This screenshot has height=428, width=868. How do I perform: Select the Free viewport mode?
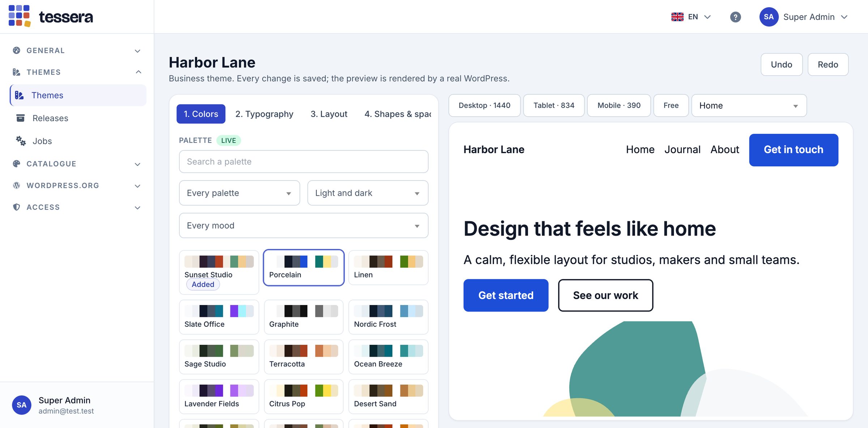tap(671, 105)
